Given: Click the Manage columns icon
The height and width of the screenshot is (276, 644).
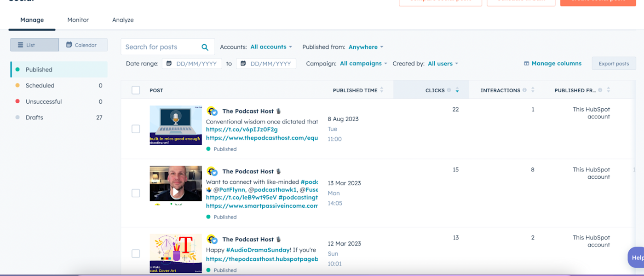Looking at the screenshot, I should (x=526, y=64).
